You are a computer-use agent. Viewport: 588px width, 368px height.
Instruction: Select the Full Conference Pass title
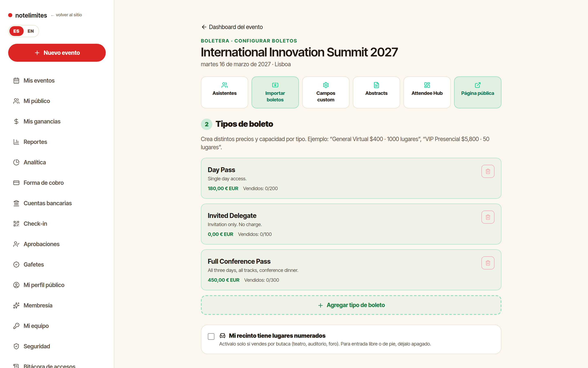tap(239, 261)
